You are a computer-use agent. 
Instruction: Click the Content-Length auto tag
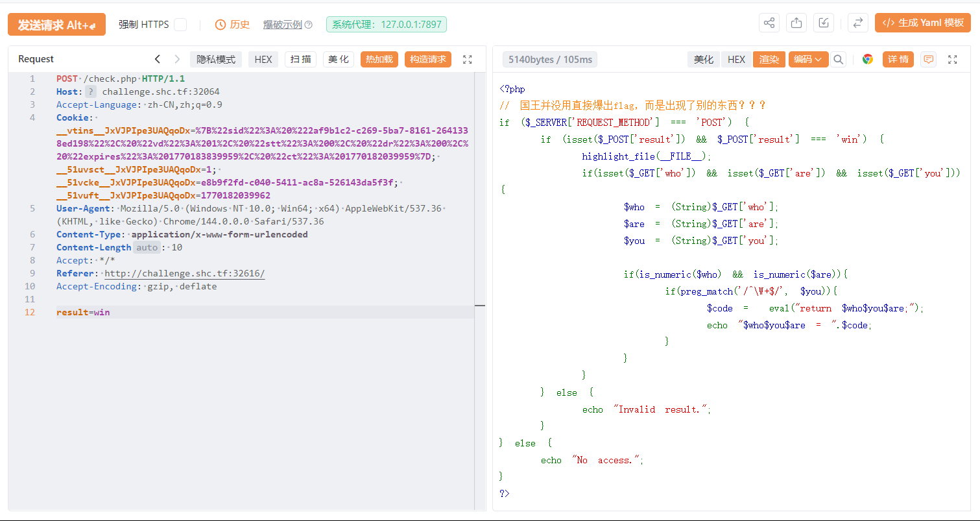(147, 247)
